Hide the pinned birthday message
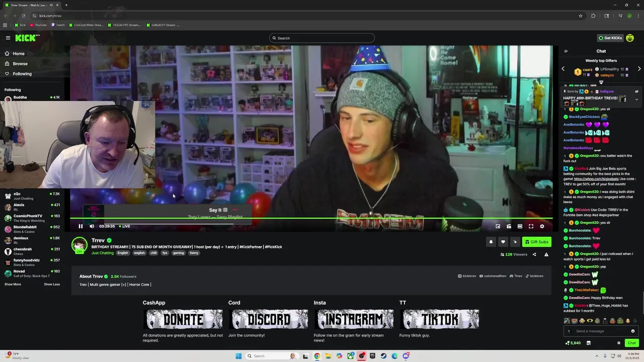The image size is (644, 362). click(x=636, y=92)
